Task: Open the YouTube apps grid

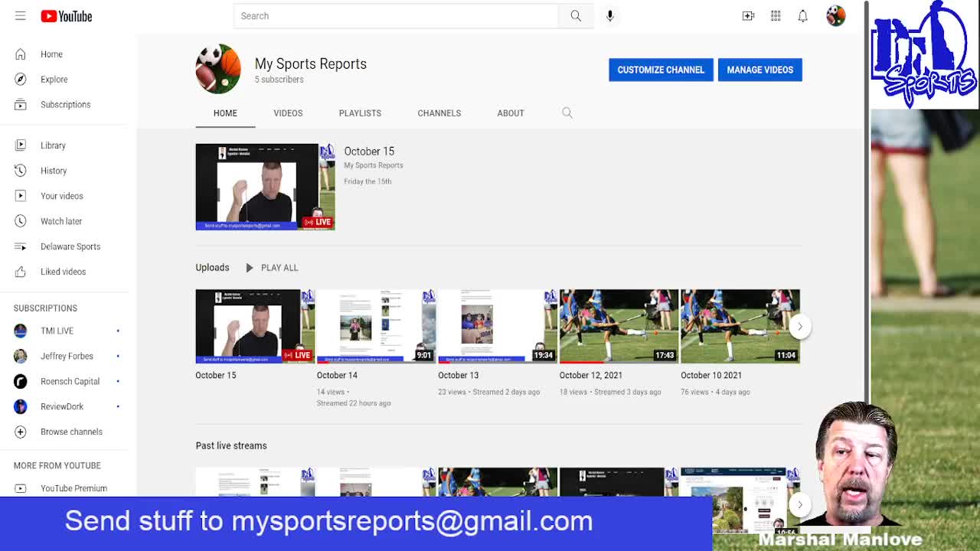Action: [776, 16]
